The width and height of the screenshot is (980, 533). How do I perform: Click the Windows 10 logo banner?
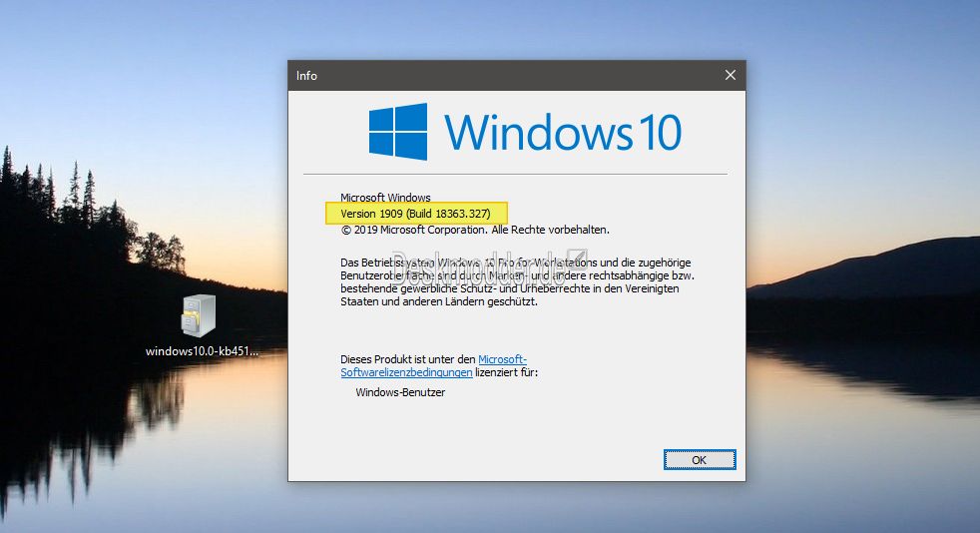[x=524, y=132]
